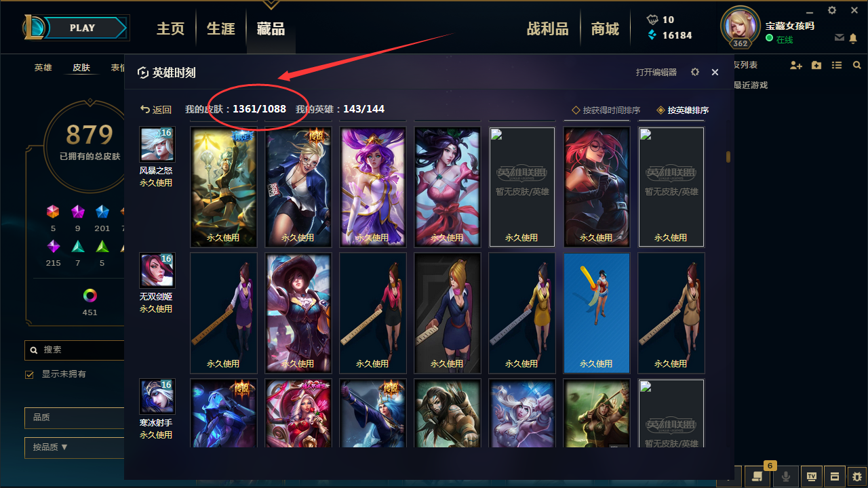Viewport: 868px width, 488px height.
Task: Open the 商城 store tab
Action: click(x=605, y=28)
